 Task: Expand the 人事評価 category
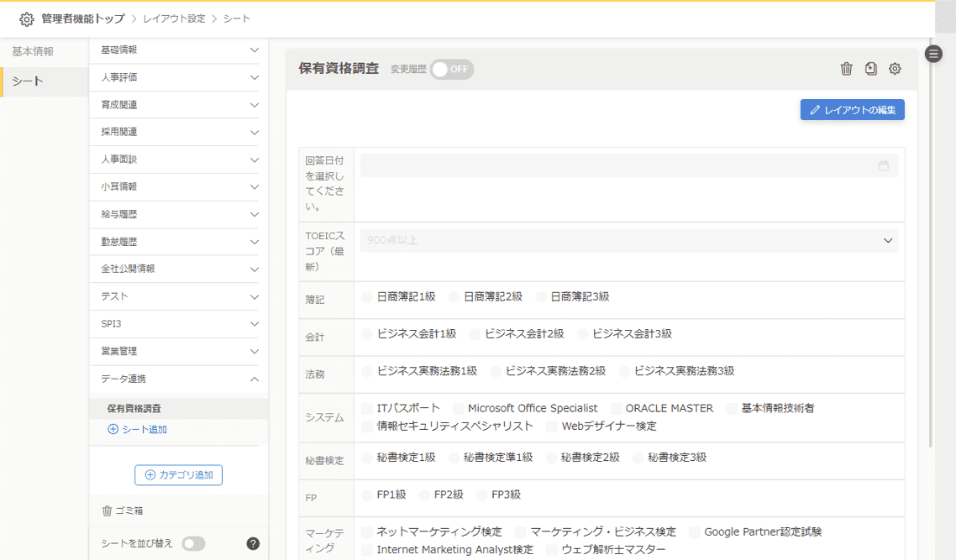178,77
